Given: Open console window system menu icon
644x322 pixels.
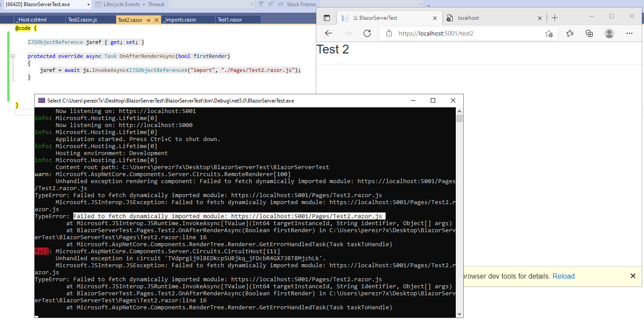Looking at the screenshot, I should click(42, 100).
